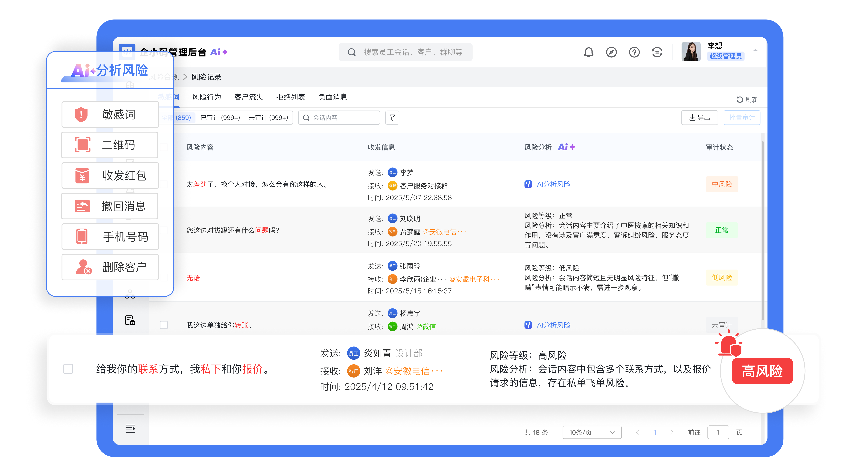Click the sync switch icon in header

point(657,52)
